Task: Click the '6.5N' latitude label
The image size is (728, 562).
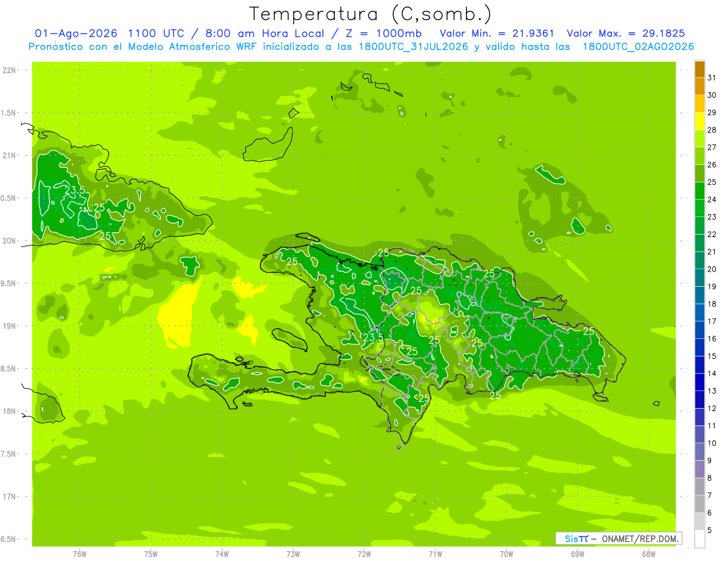Action: 8,539
